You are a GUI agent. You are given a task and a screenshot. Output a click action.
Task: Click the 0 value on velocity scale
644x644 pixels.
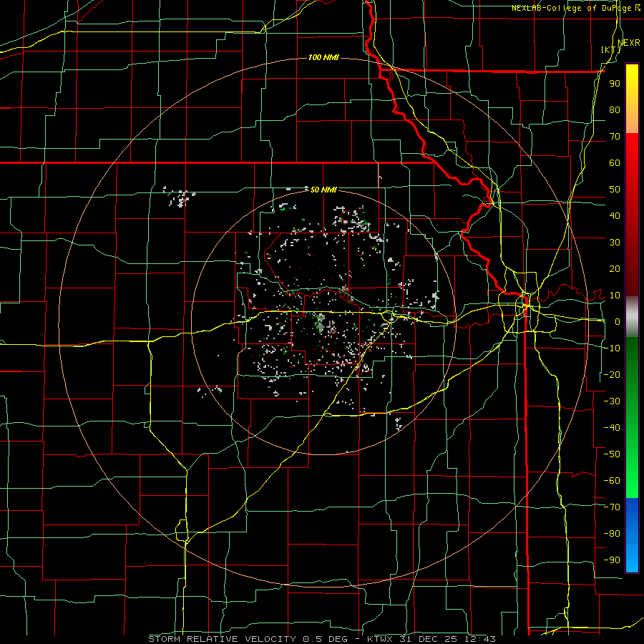[618, 321]
